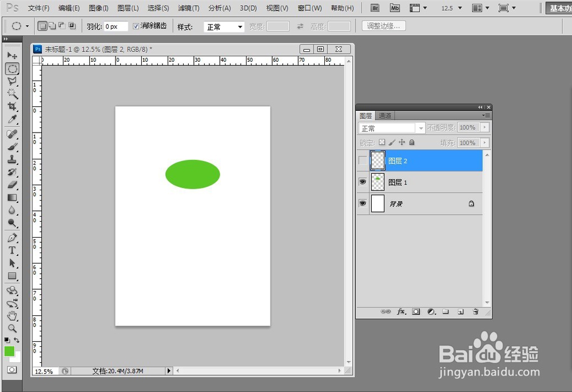Image resolution: width=572 pixels, height=392 pixels.
Task: Click the green foreground color swatch
Action: coord(9,351)
